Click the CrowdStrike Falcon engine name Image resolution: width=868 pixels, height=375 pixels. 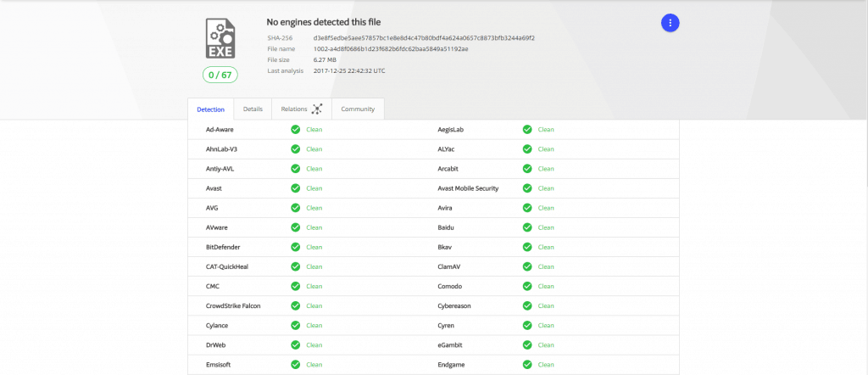[233, 305]
